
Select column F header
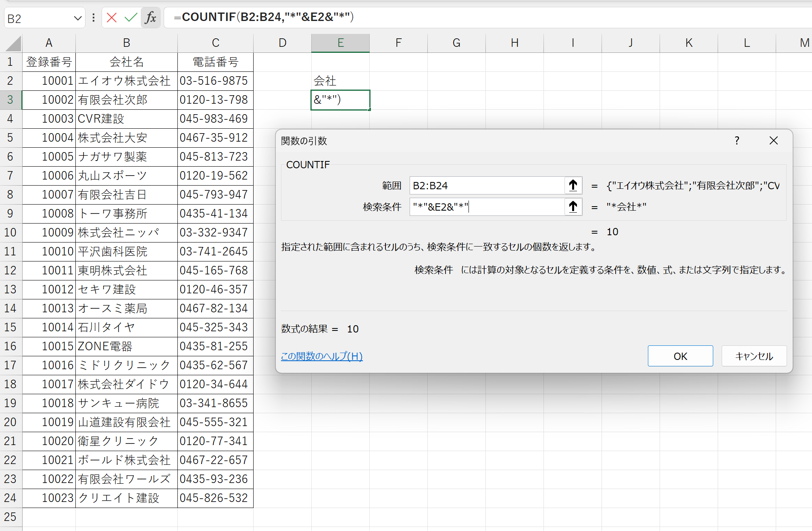click(399, 43)
